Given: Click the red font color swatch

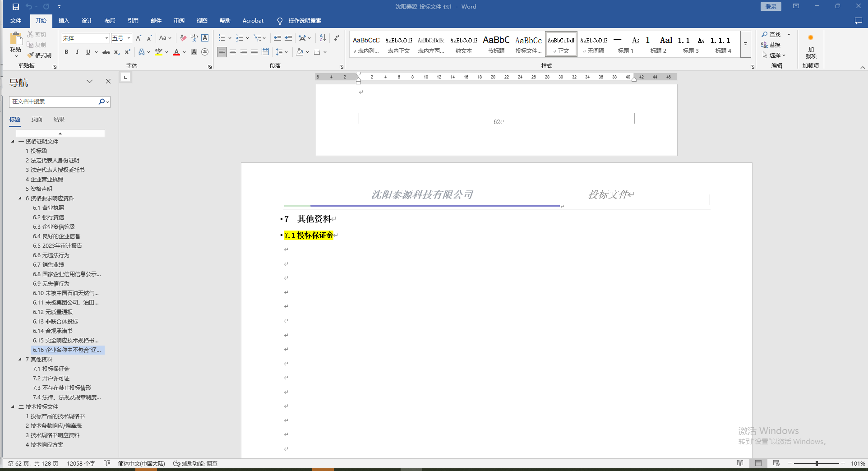Looking at the screenshot, I should coord(176,52).
